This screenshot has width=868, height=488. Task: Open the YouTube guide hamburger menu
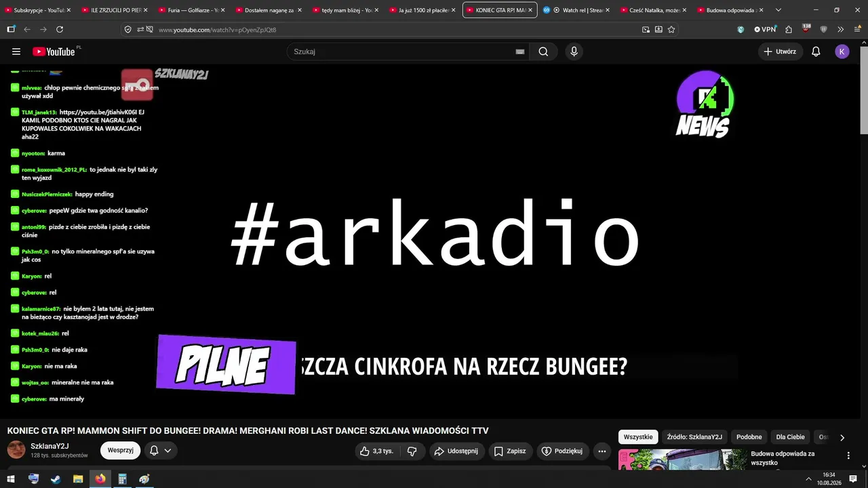(x=16, y=52)
